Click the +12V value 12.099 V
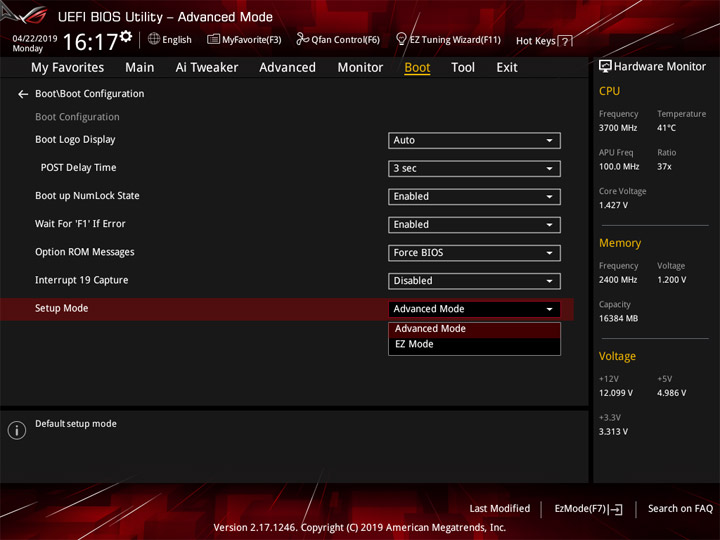 pos(616,394)
